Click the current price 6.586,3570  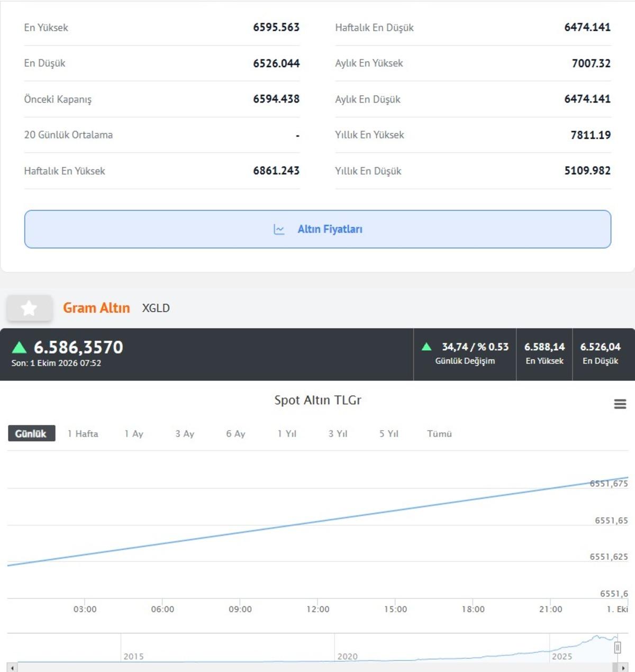tap(78, 347)
